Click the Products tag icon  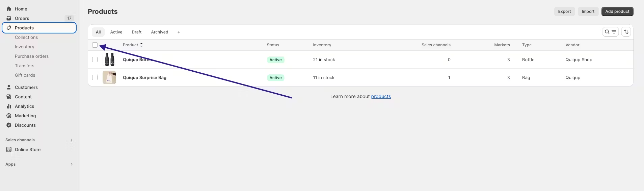pyautogui.click(x=9, y=28)
